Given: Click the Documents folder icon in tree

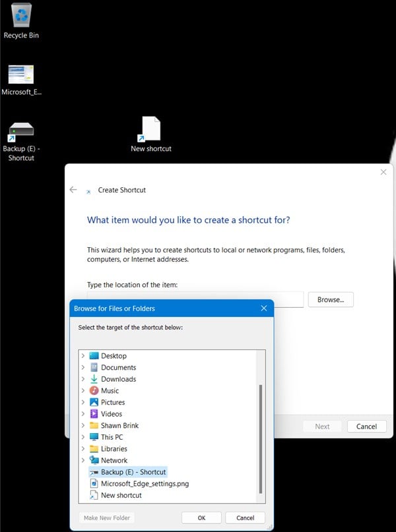Looking at the screenshot, I should (x=94, y=367).
